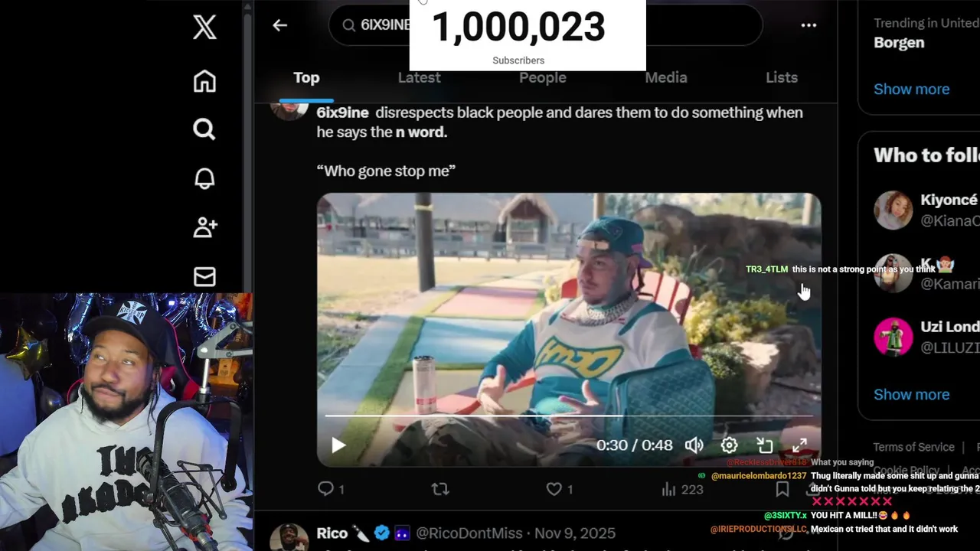Image resolution: width=980 pixels, height=551 pixels.
Task: Open the X logo home link
Action: (204, 27)
